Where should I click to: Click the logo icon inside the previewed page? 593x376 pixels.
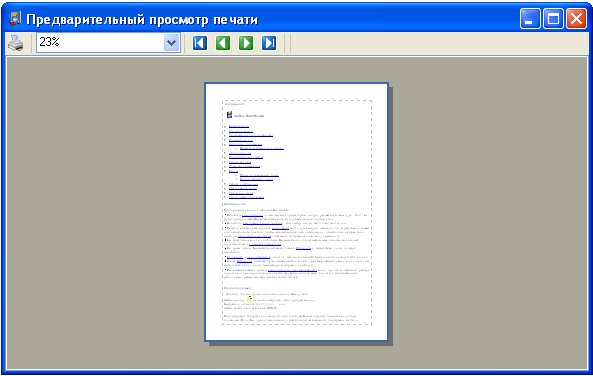229,115
